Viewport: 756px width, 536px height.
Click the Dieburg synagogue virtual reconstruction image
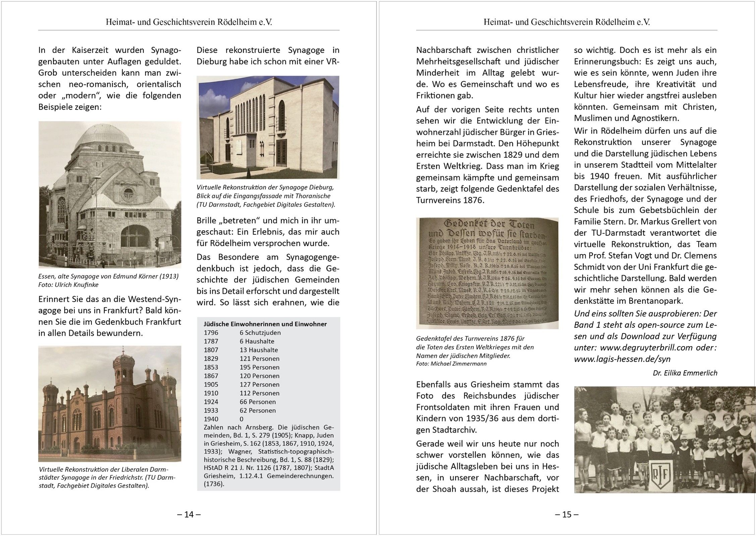pyautogui.click(x=268, y=127)
